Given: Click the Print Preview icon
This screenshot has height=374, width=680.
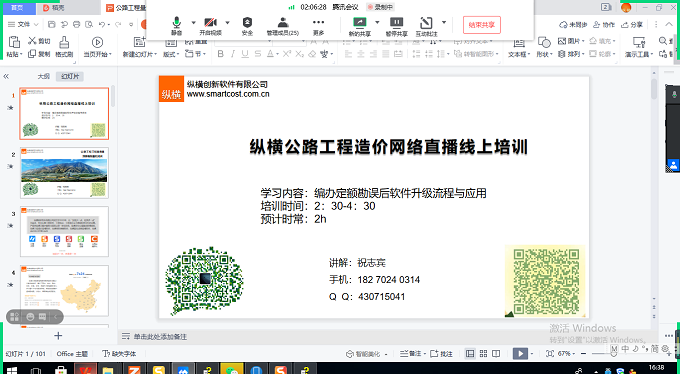Looking at the screenshot, I should (x=89, y=24).
